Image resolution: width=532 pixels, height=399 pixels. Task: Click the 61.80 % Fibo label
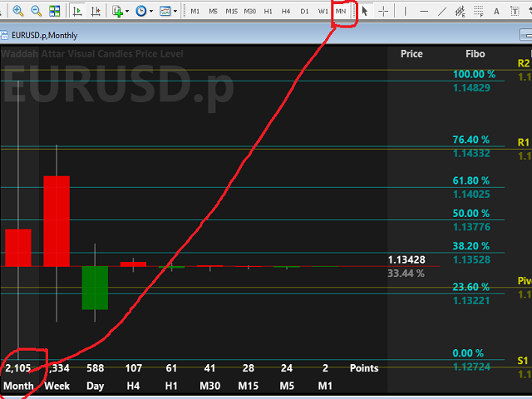471,180
